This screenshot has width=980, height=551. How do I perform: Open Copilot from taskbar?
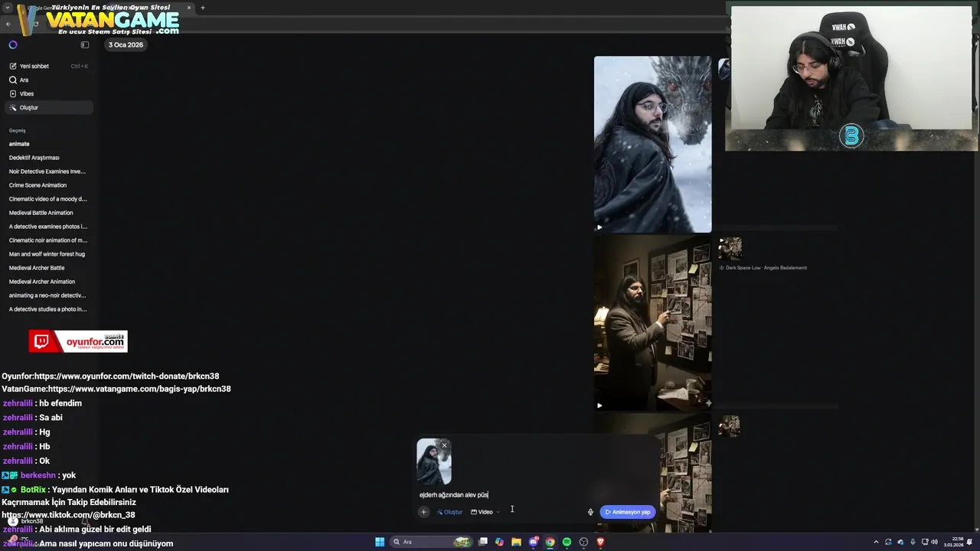tap(500, 542)
